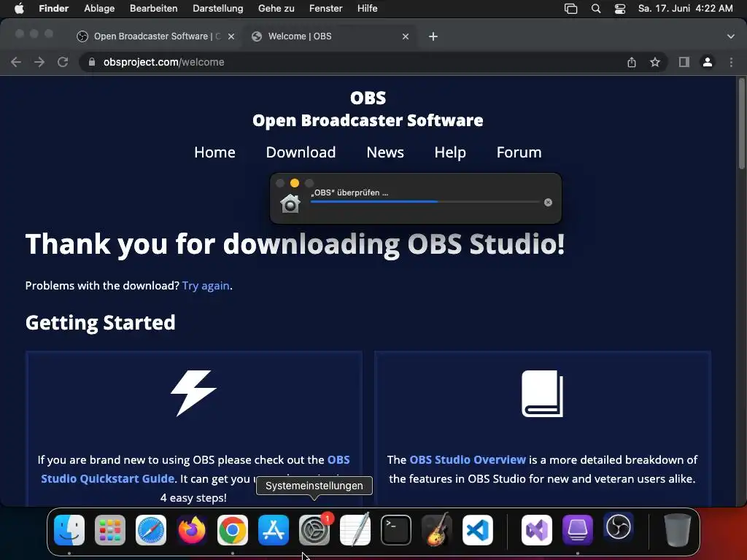Click the OBS überprüfen progress bar
Viewport: 747px width, 560px height.
(425, 202)
